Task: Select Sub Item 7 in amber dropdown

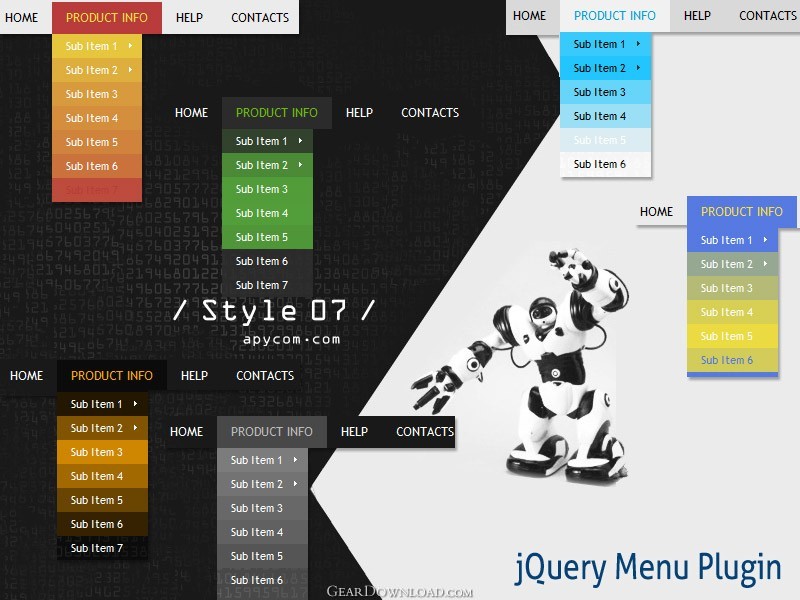Action: pyautogui.click(x=103, y=547)
